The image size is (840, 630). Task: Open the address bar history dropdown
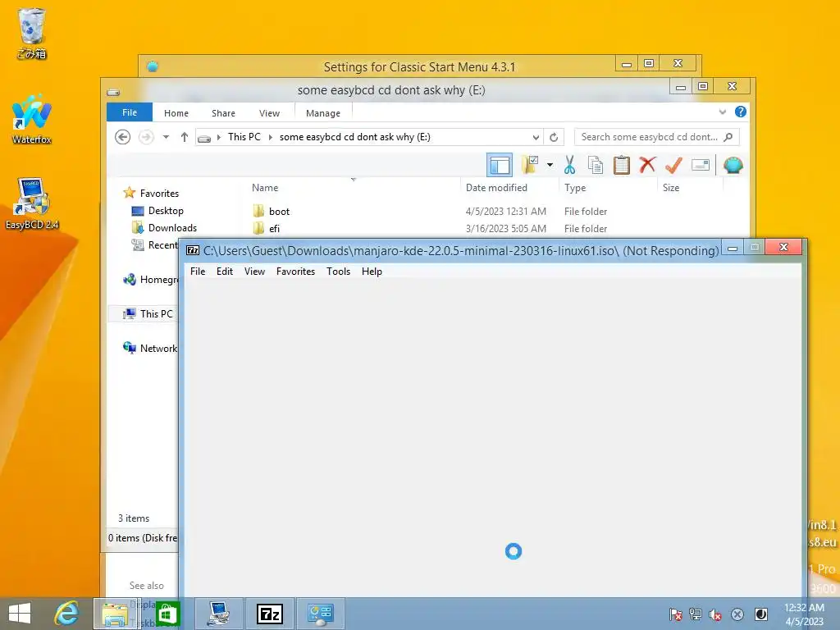(x=536, y=137)
